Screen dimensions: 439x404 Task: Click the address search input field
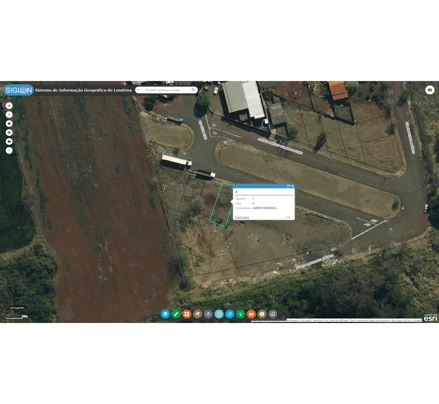click(166, 90)
